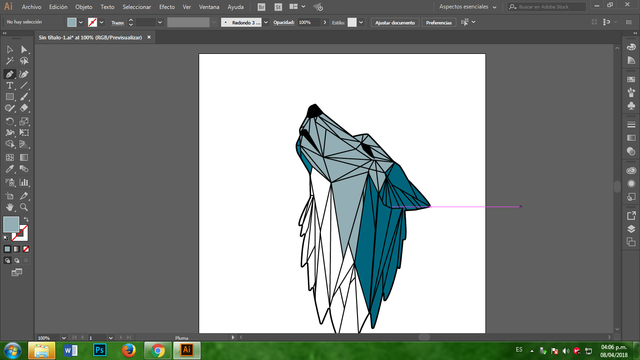Open Adobe Bridge via Br button
The width and height of the screenshot is (640, 360).
click(x=261, y=7)
